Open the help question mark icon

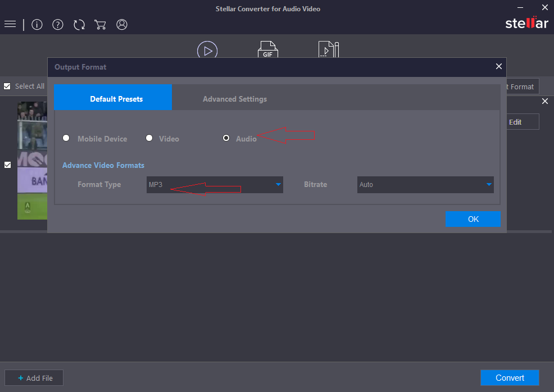pos(58,24)
